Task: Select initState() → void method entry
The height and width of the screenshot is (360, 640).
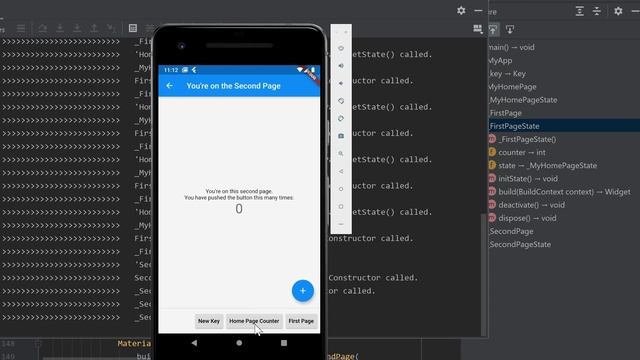Action: [x=528, y=178]
